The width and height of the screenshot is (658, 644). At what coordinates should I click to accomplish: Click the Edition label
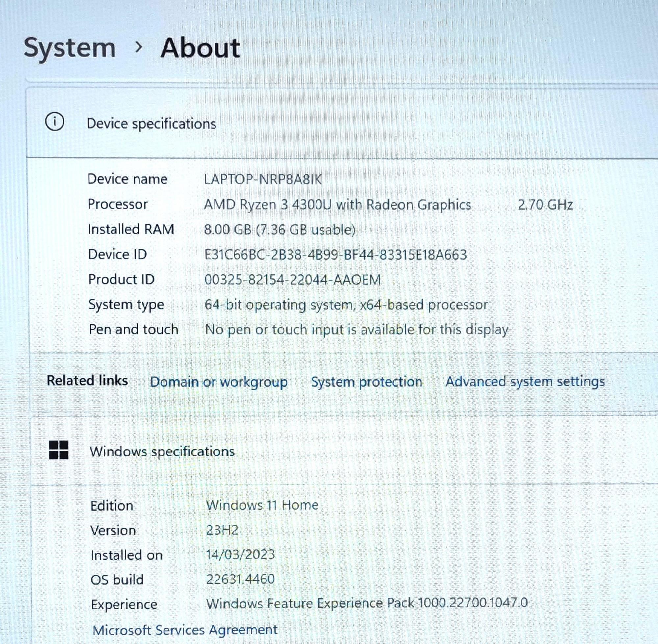pyautogui.click(x=112, y=506)
